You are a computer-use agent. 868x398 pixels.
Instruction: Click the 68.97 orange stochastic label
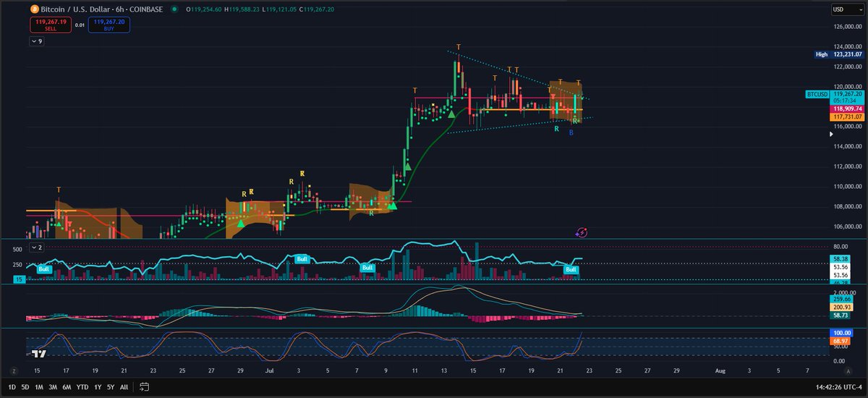tap(840, 341)
